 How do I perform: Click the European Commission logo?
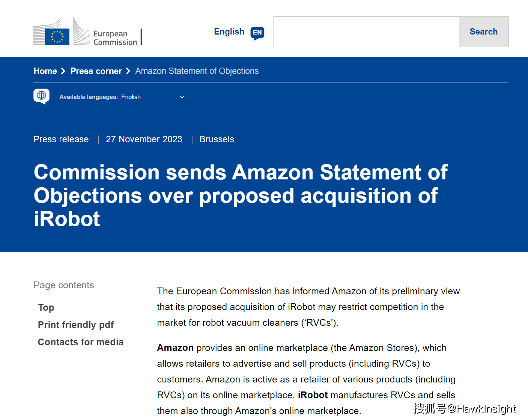pos(87,32)
